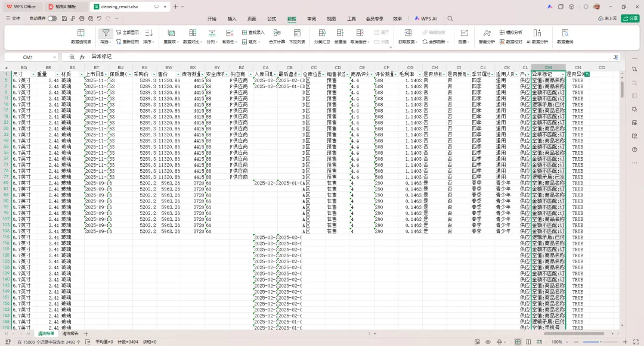The height and width of the screenshot is (346, 644).
Task: Open the 分列 text-to-columns tool
Action: pyautogui.click(x=212, y=36)
